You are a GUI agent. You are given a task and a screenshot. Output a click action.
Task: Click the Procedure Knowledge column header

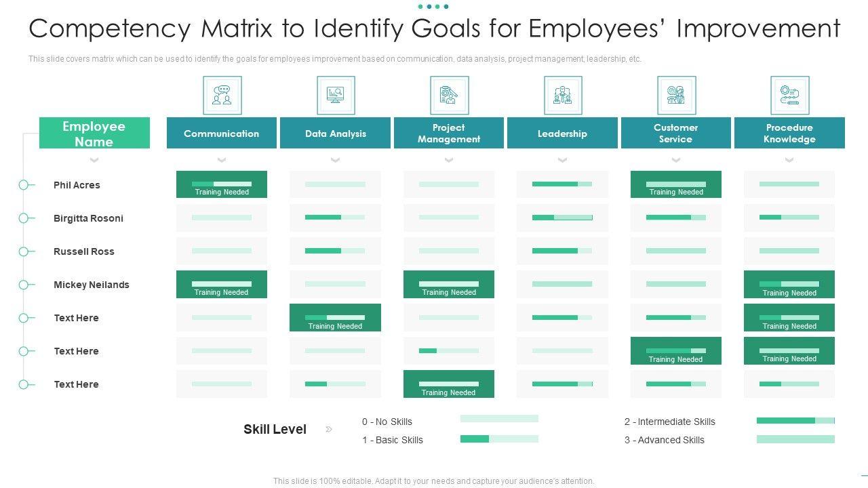click(790, 133)
